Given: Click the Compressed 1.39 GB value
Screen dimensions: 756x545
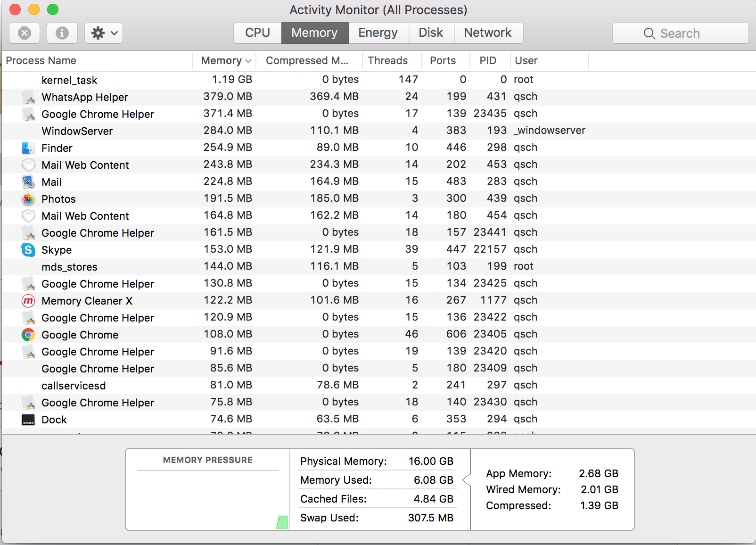Looking at the screenshot, I should [599, 505].
